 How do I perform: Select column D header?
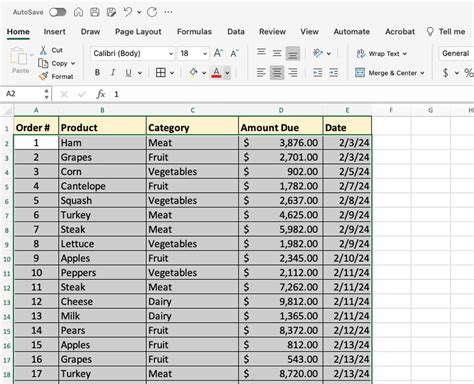click(x=281, y=110)
